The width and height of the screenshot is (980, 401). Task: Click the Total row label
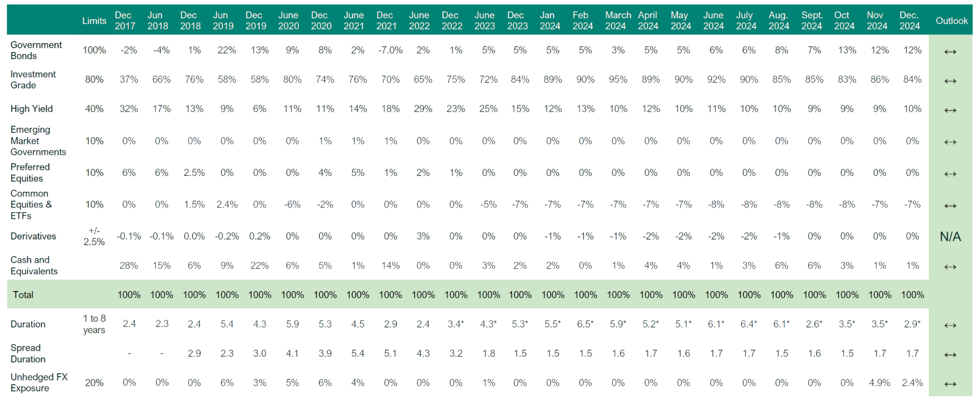23,295
